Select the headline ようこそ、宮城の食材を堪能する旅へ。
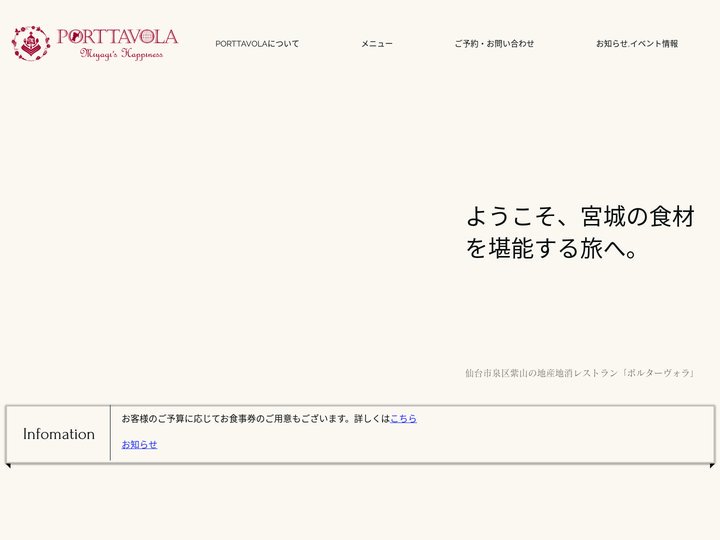The image size is (720, 540). pyautogui.click(x=580, y=232)
